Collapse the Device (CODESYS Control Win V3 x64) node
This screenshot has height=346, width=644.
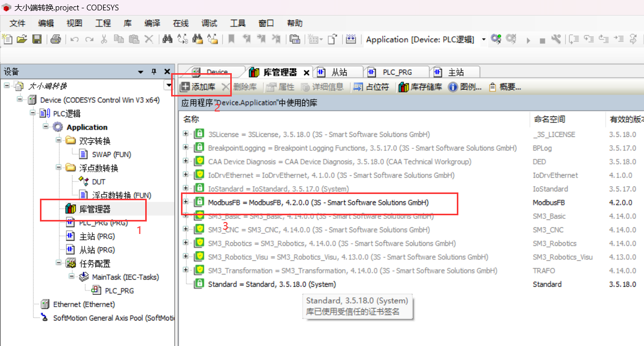20,100
